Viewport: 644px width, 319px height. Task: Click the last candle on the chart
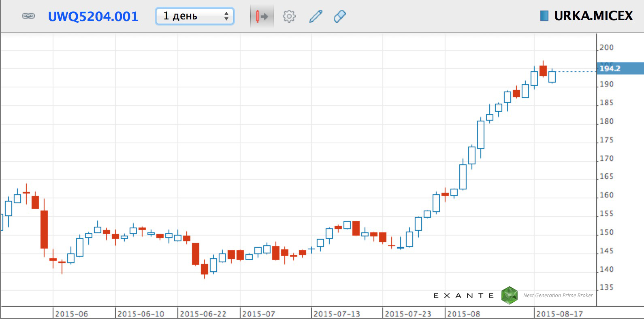(552, 77)
